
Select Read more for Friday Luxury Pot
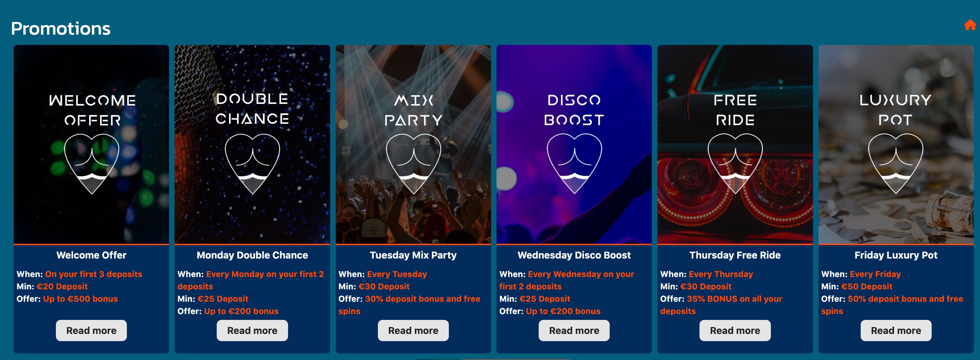[x=896, y=330]
